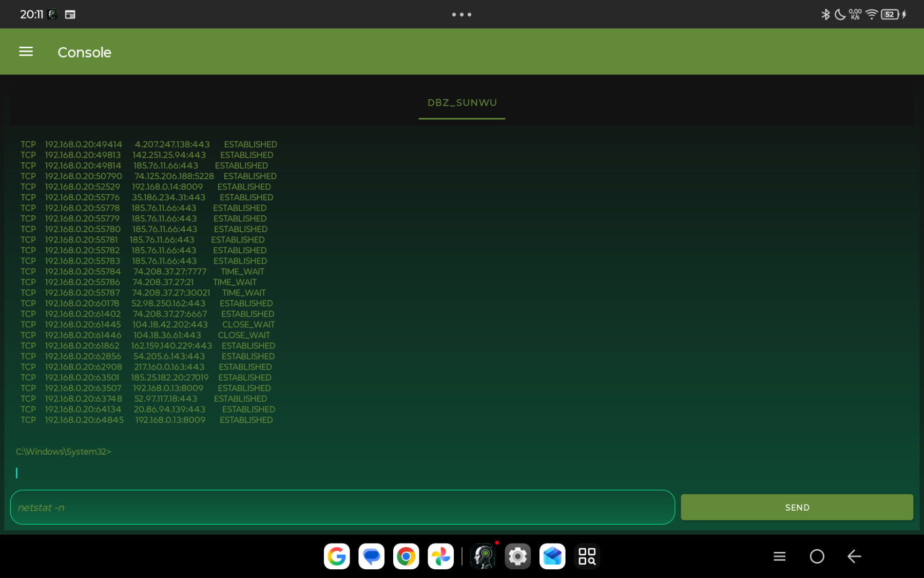
Task: Select the 192.168.0.20:64845 connection row
Action: click(147, 420)
